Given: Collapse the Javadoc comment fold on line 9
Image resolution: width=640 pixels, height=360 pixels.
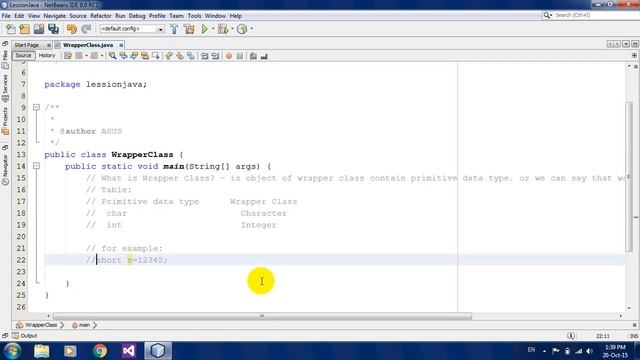Looking at the screenshot, I should 36,107.
